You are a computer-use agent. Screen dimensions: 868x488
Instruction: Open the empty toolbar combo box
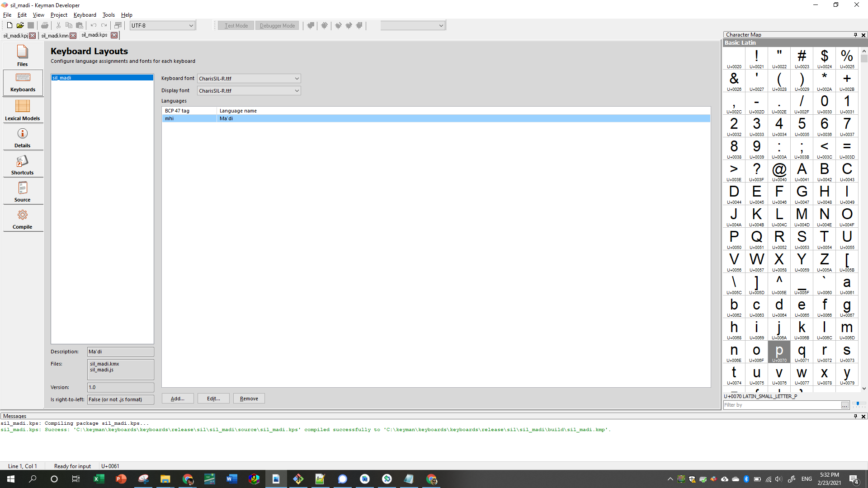(x=413, y=26)
